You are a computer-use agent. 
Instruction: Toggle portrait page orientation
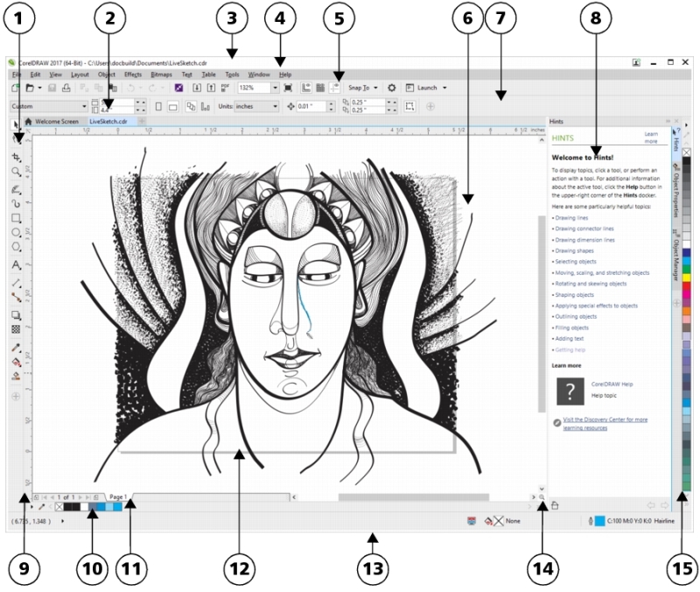point(158,106)
